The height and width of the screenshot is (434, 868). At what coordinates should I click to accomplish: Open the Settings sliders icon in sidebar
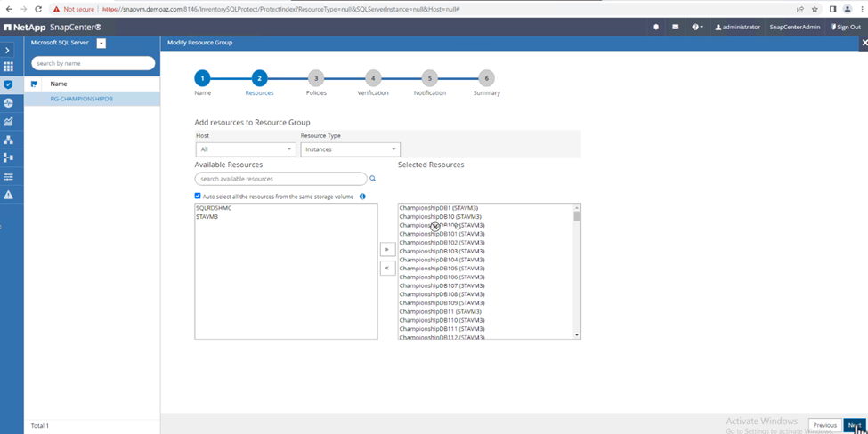pos(8,176)
